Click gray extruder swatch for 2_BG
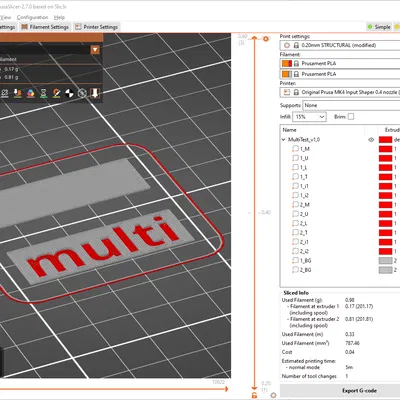 coord(385,270)
